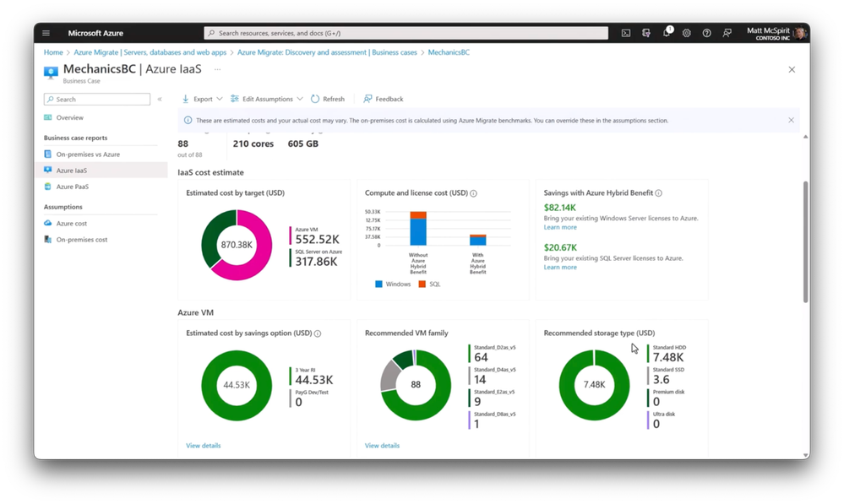Collapse the left navigation pane
The image size is (844, 504).
[x=160, y=99]
